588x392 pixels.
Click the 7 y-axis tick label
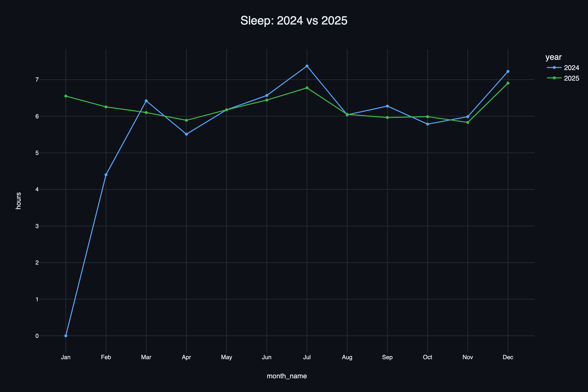point(37,80)
